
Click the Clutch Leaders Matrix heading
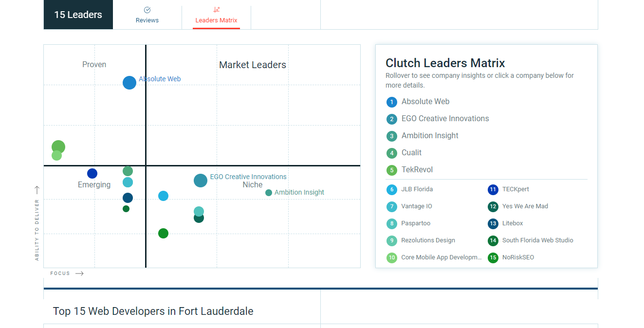click(445, 63)
